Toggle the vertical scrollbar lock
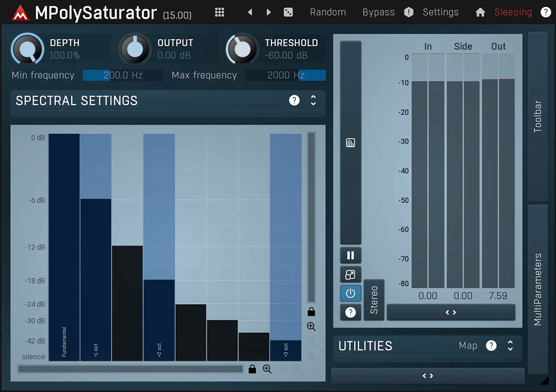Viewport: 556px width, 392px height. 311,311
